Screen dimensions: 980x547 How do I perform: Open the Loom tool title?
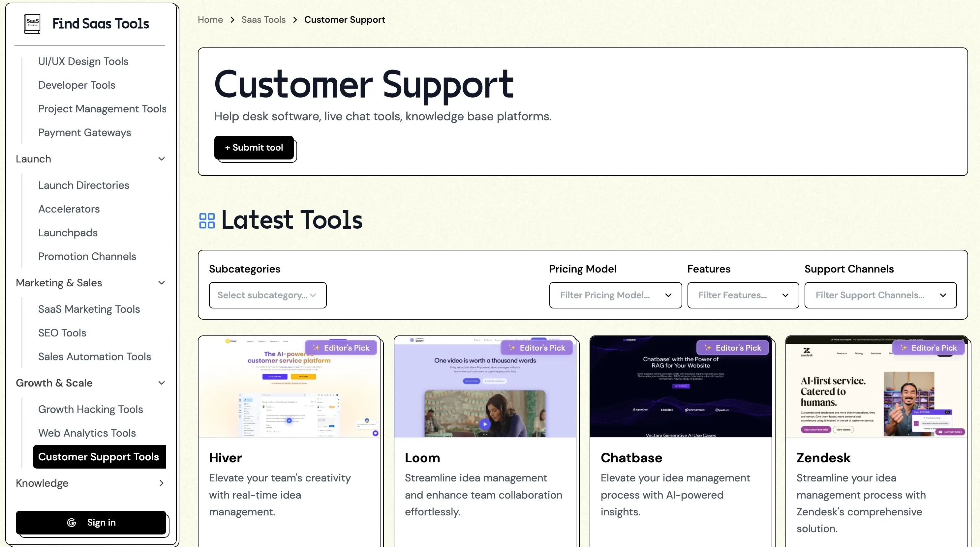pyautogui.click(x=422, y=458)
